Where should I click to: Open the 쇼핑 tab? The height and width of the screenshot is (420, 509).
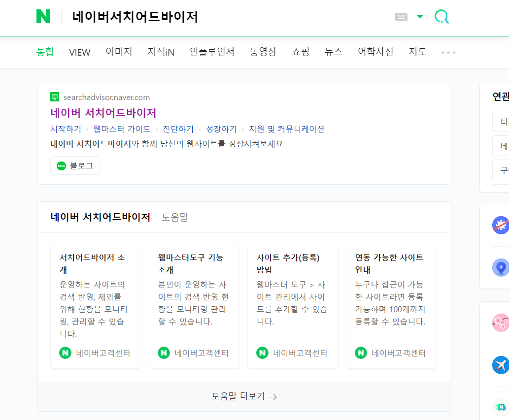[x=300, y=52]
